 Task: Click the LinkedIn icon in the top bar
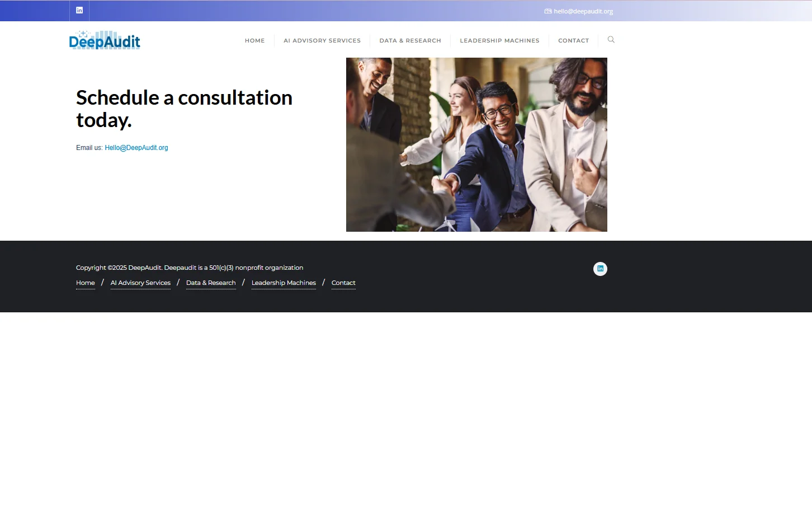click(x=79, y=11)
